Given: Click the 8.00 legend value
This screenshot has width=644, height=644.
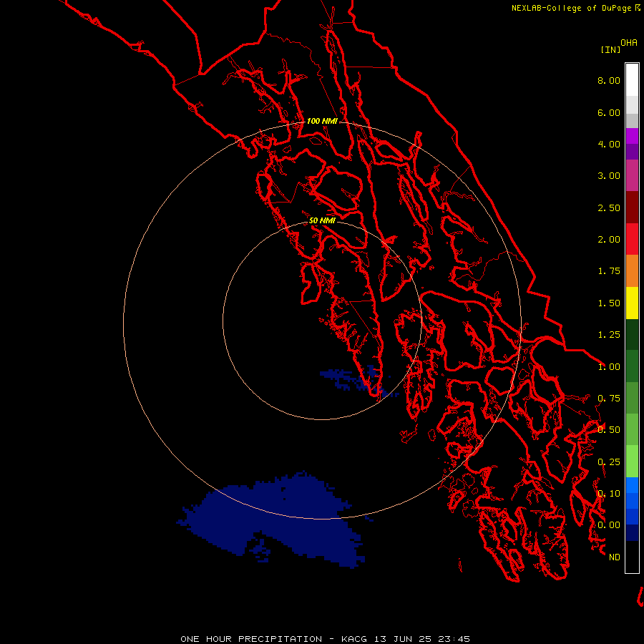Looking at the screenshot, I should coord(609,80).
